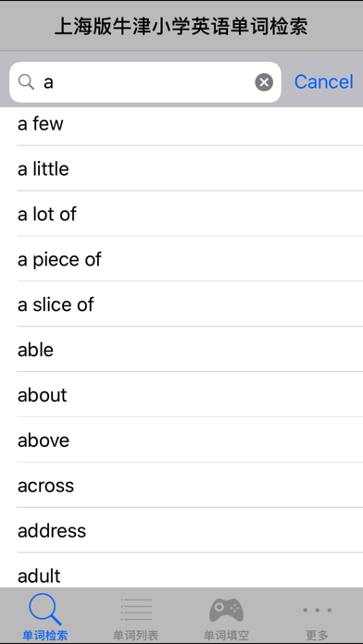Open the 单词检索 search tab icon
This screenshot has width=363, height=644.
(x=45, y=611)
